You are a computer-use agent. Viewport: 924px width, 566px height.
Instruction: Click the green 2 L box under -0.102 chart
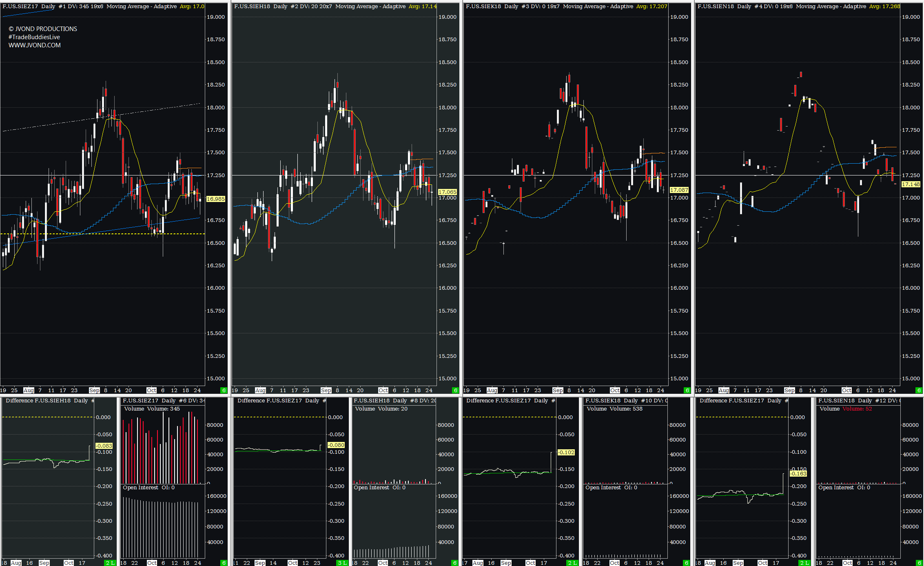pyautogui.click(x=572, y=563)
